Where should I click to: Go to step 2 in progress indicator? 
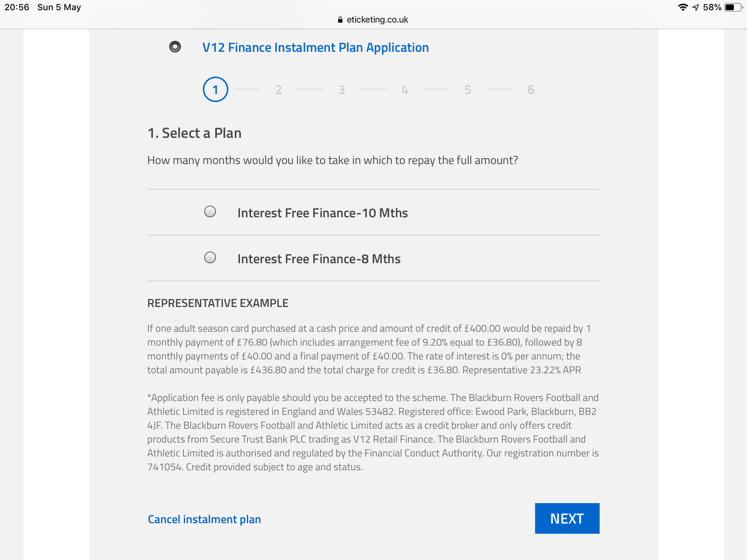click(x=279, y=90)
